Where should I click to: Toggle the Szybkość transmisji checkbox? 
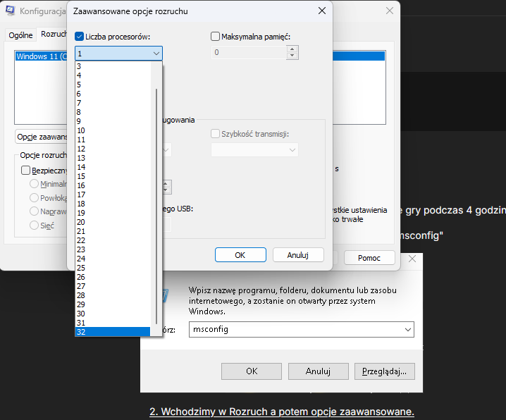[x=215, y=134]
